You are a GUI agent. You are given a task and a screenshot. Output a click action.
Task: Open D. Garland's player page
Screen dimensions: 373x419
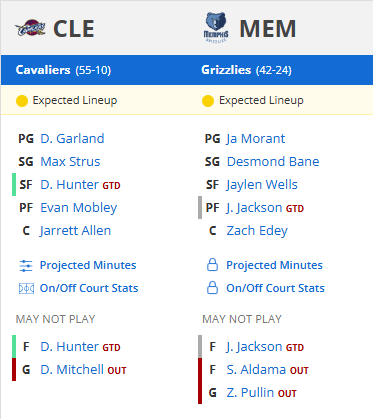72,138
